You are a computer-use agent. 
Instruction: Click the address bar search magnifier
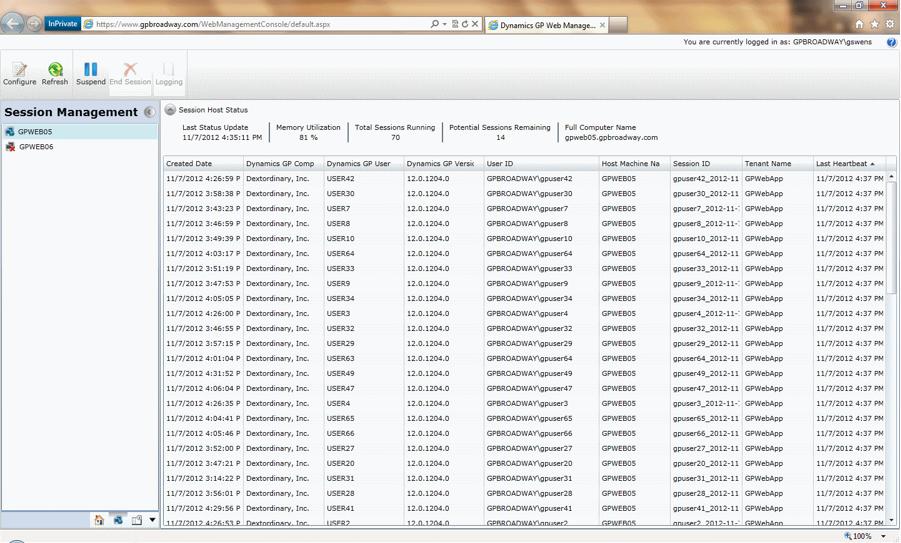click(435, 24)
